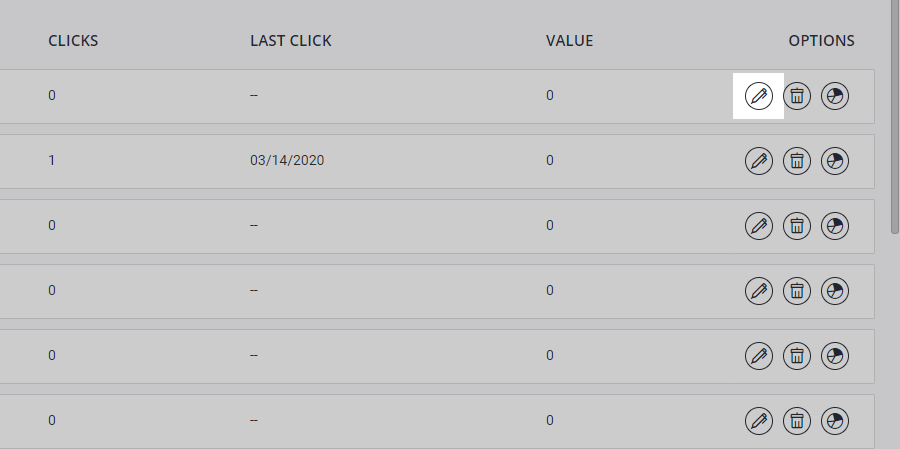
Task: Show pie chart report for fourth row
Action: click(x=835, y=291)
